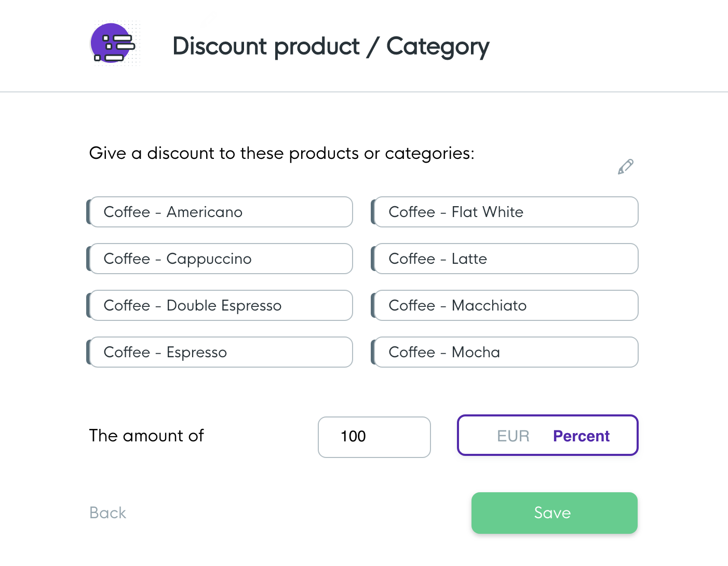
Task: Pick the Coffee - Macchiato product box
Action: pyautogui.click(x=506, y=305)
